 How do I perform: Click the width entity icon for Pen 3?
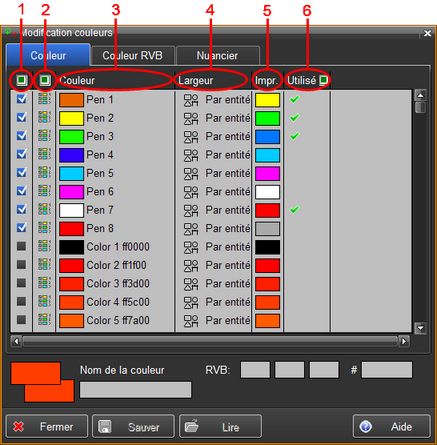[191, 137]
